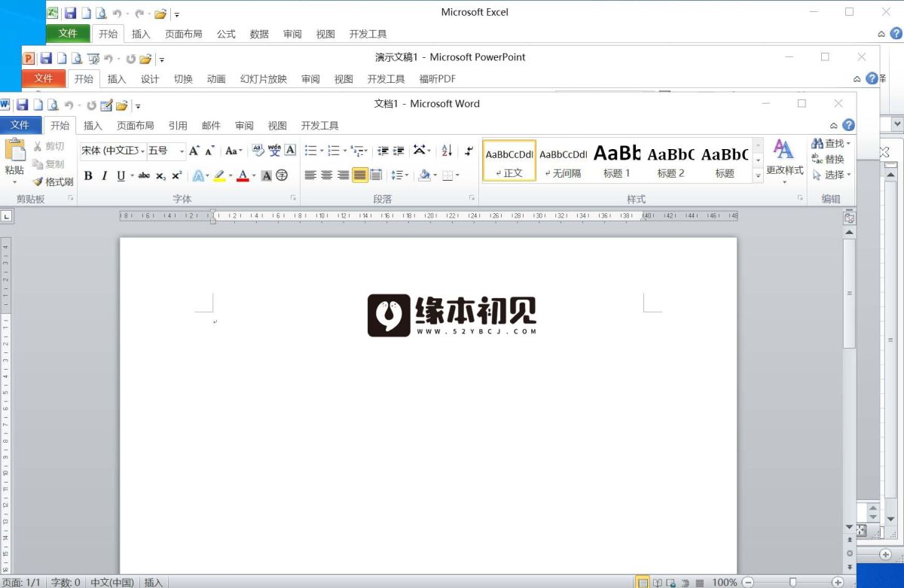Open the Phonetic Guide (wén) tool
This screenshot has height=588, width=904.
tap(274, 151)
